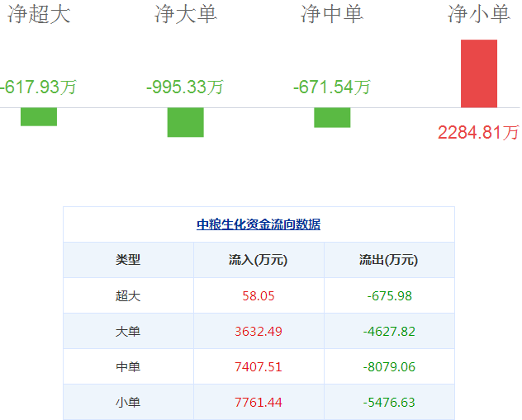The image size is (522, 420).
Task: Select the -995.33万 value
Action: pos(185,87)
